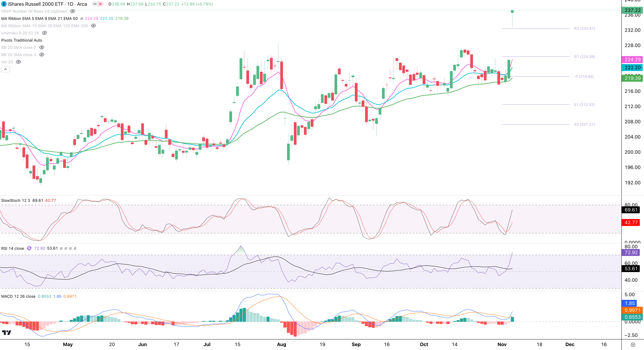Click the S2 (207.27) pivot label
This screenshot has width=644, height=350.
click(584, 125)
